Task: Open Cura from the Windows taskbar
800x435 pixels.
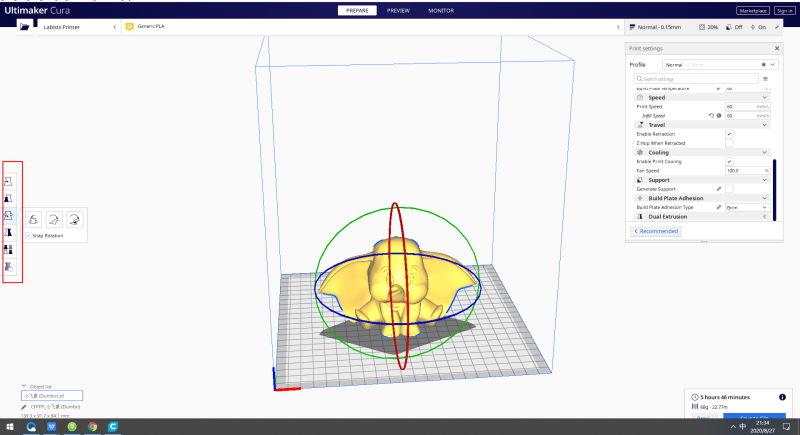Action: click(x=113, y=426)
